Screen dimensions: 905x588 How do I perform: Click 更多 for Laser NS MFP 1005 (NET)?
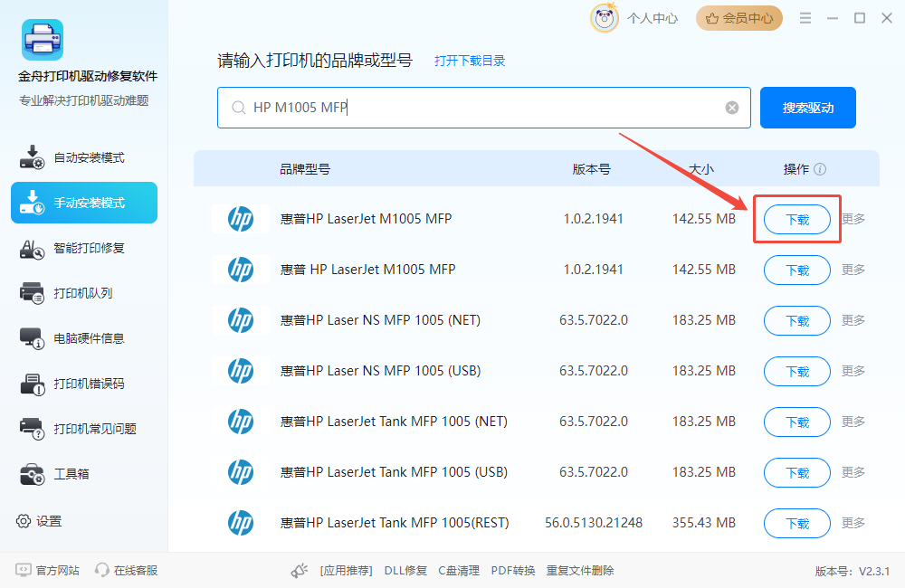pyautogui.click(x=853, y=320)
